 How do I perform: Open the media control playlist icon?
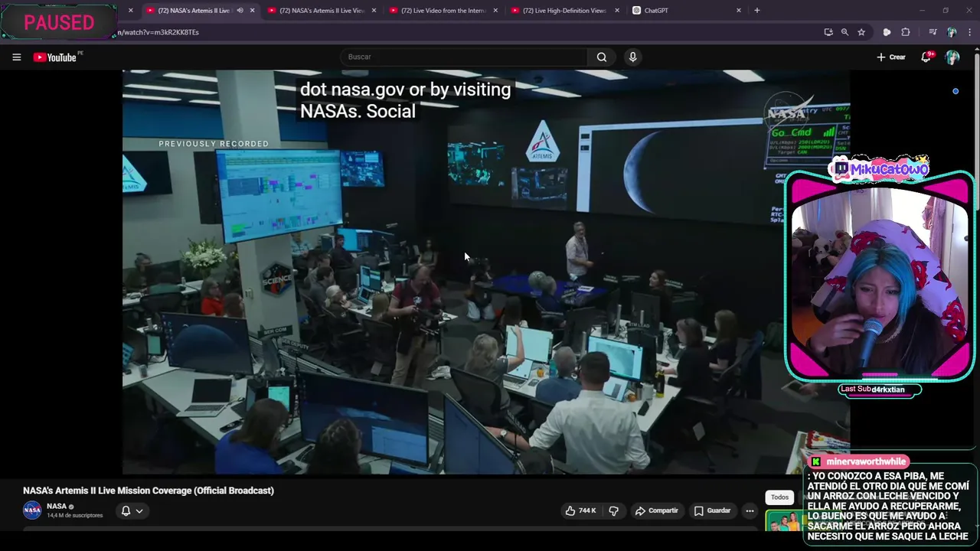[932, 32]
